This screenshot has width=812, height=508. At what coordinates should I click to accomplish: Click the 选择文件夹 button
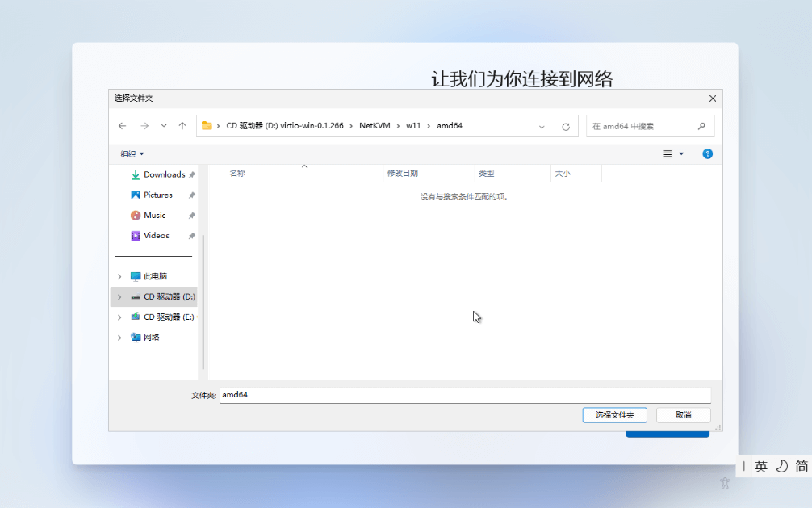614,414
